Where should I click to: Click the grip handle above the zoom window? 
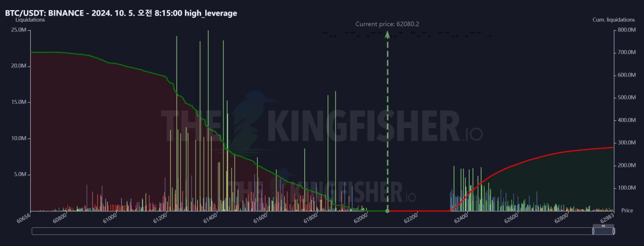[603, 226]
